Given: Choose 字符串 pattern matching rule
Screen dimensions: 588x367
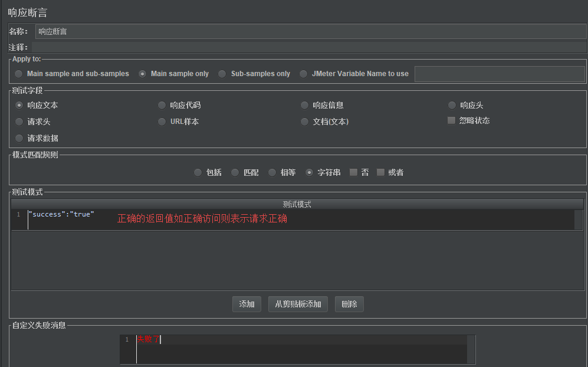Looking at the screenshot, I should pyautogui.click(x=309, y=173).
